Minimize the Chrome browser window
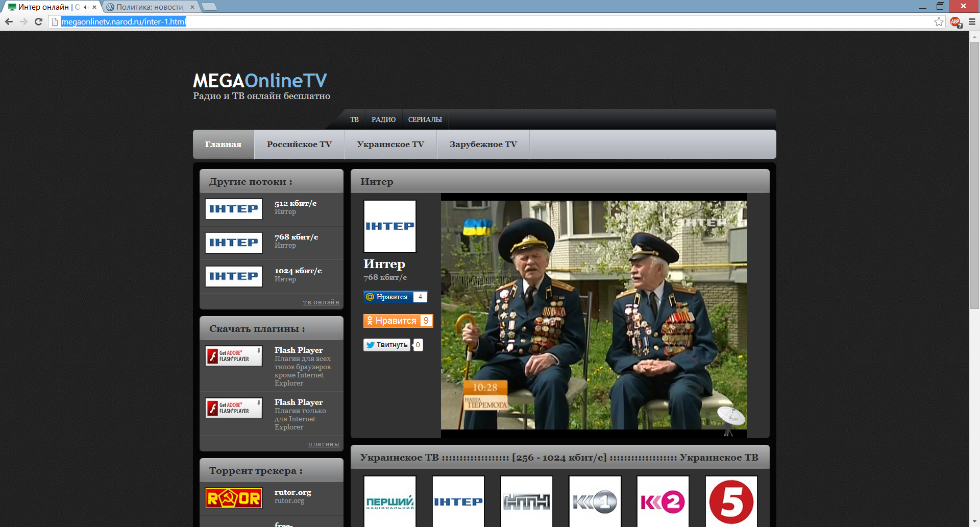The image size is (980, 527). 922,7
